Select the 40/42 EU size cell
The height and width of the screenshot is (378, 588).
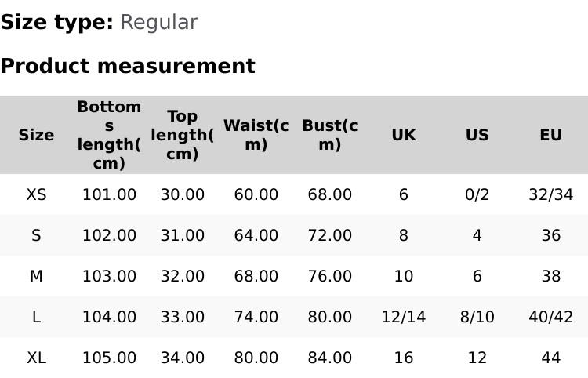tap(550, 317)
